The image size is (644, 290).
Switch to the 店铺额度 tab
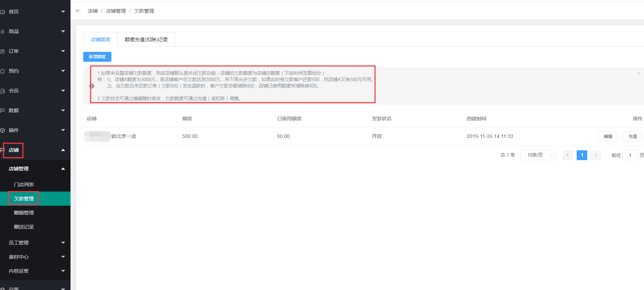coord(100,40)
